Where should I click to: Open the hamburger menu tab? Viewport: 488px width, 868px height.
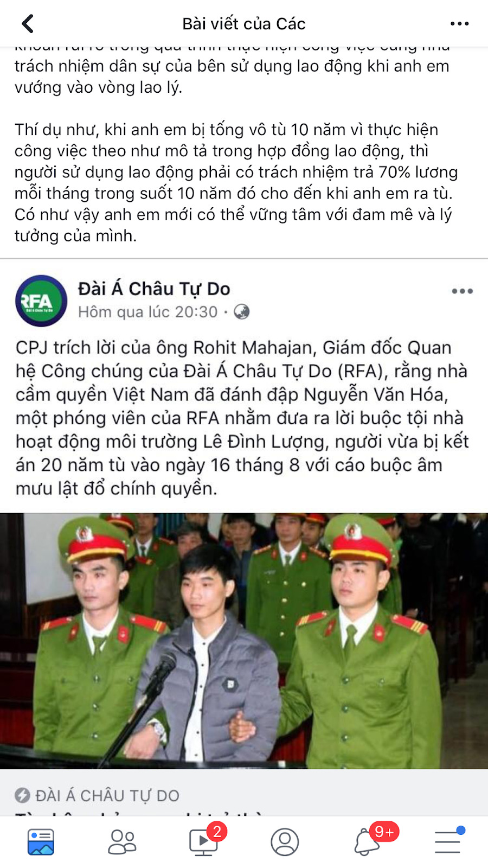coord(448,842)
